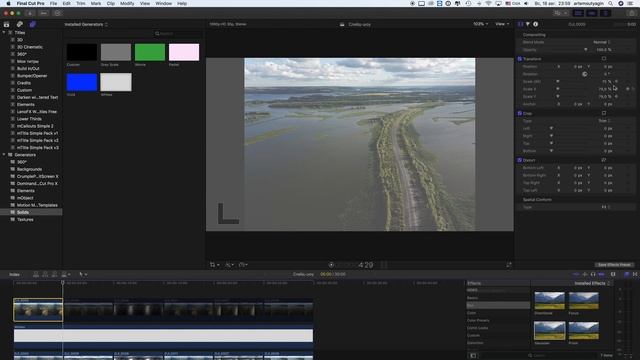This screenshot has width=640, height=360.
Task: Open the Modify menu
Action: pyautogui.click(x=127, y=3)
